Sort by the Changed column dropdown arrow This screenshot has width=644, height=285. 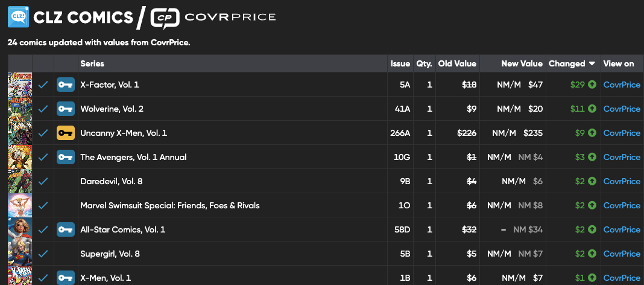pos(592,64)
